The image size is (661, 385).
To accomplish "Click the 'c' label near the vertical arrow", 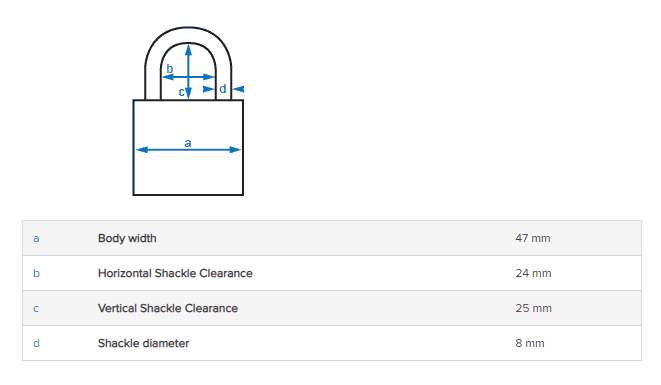I will pyautogui.click(x=181, y=92).
